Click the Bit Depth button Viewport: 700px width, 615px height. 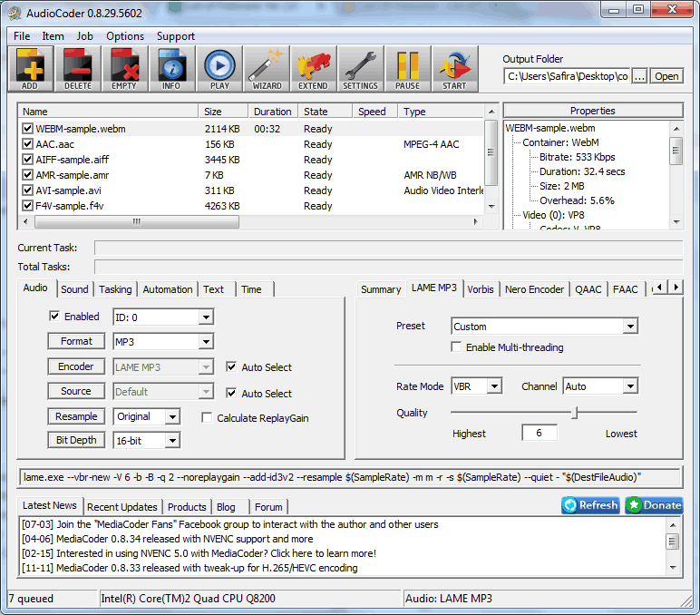[76, 440]
